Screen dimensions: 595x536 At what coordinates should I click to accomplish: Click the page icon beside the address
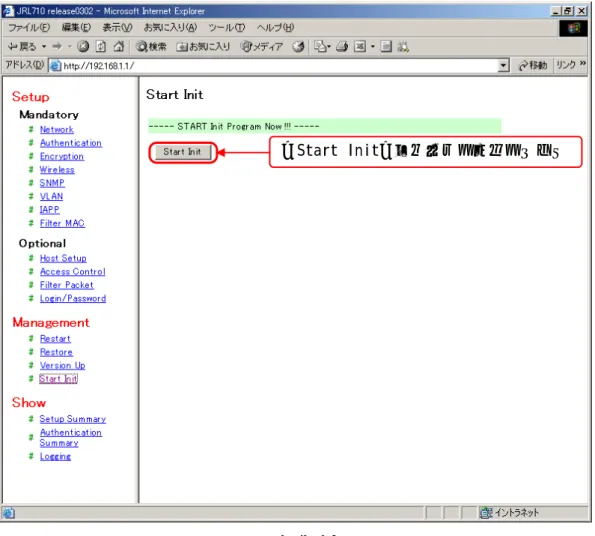[x=56, y=66]
